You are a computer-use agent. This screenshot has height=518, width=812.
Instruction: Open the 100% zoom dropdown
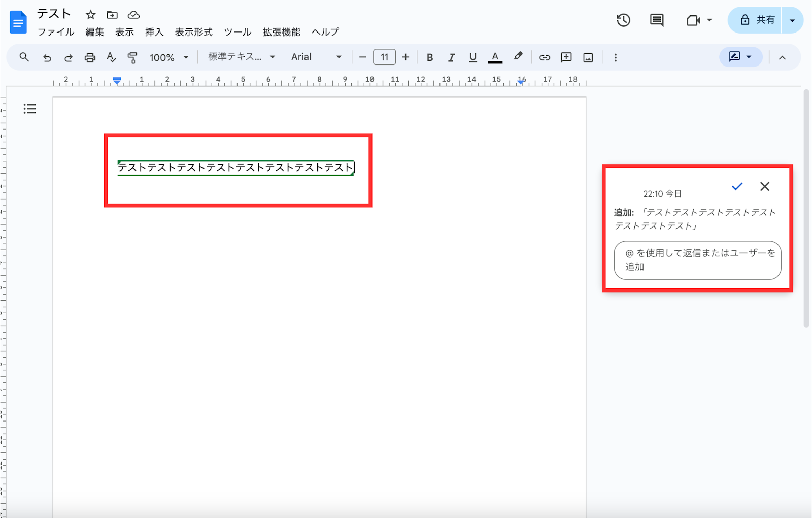pyautogui.click(x=169, y=57)
